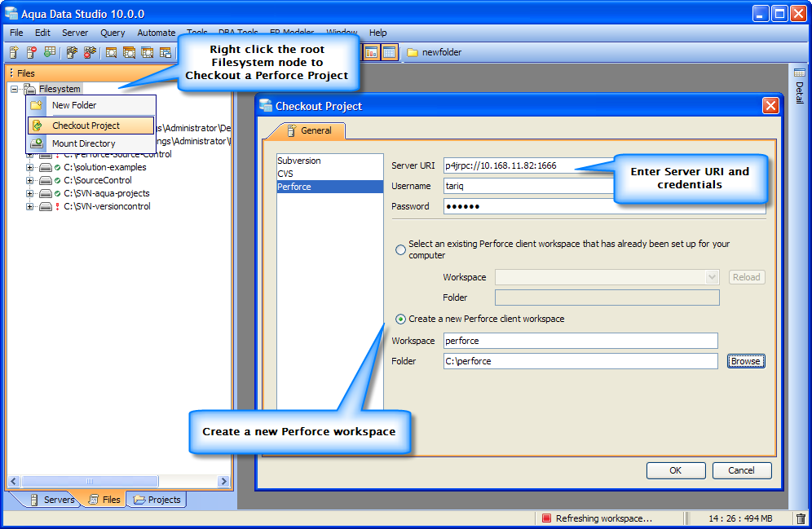Click the red exclamation status on C:\SVN-versioncontrol
This screenshot has height=529, width=812.
coord(58,206)
